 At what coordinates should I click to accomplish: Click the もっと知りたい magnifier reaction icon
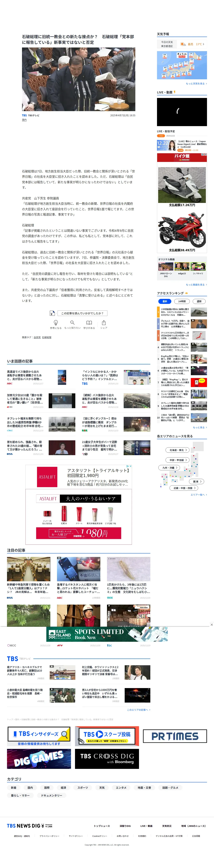[72, 323]
